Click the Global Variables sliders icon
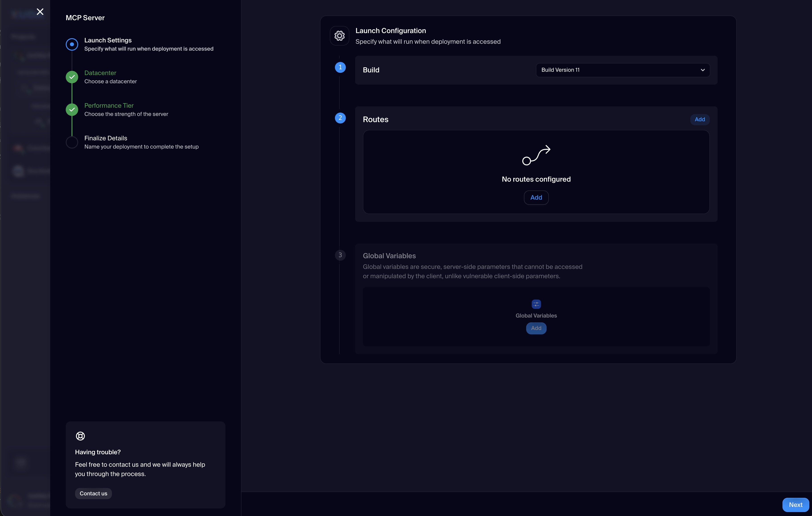 coord(536,304)
